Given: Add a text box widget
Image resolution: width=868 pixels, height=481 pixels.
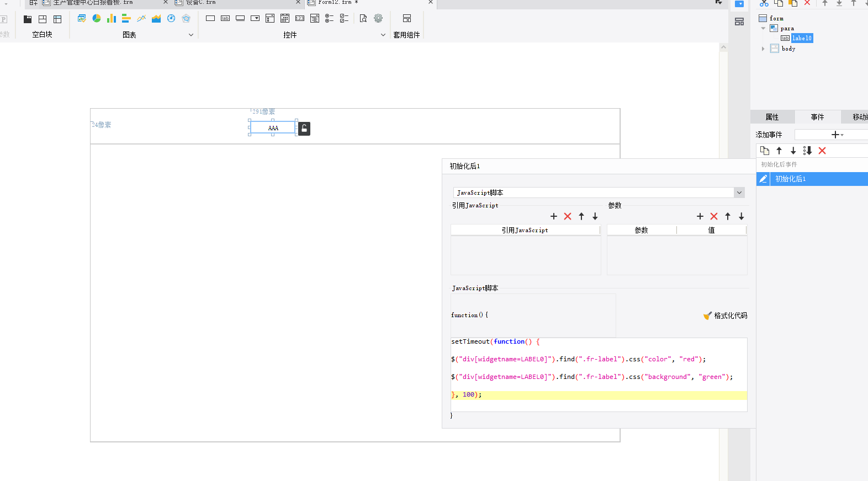Looking at the screenshot, I should [210, 18].
